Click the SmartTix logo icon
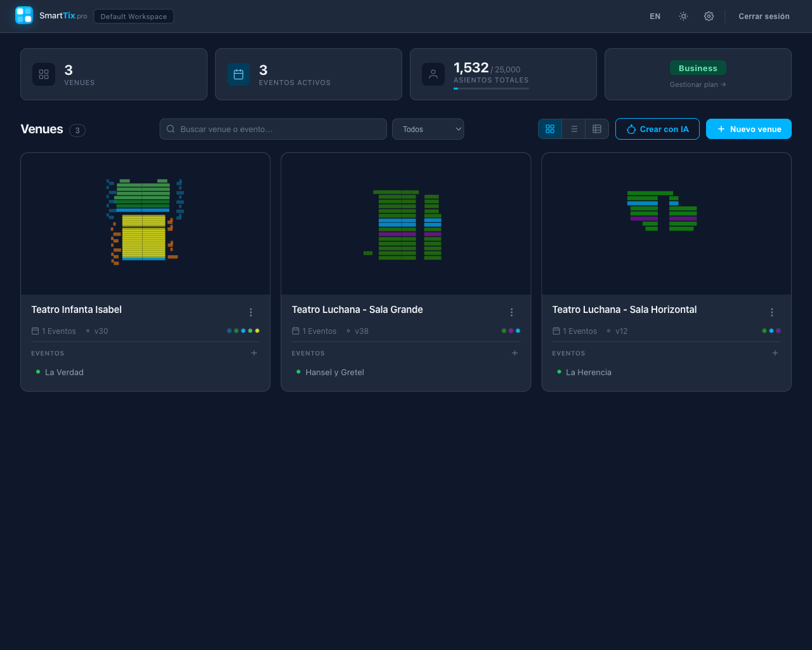The image size is (812, 650). point(23,15)
